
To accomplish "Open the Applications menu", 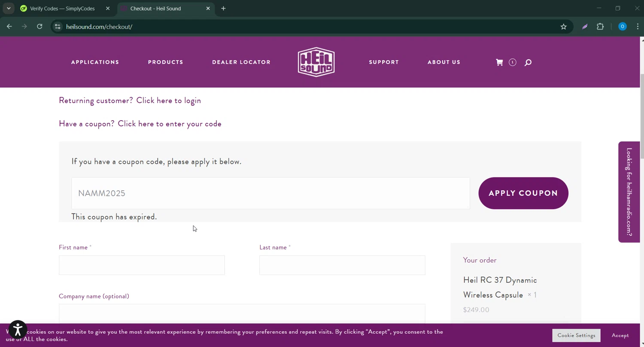I will pos(95,62).
